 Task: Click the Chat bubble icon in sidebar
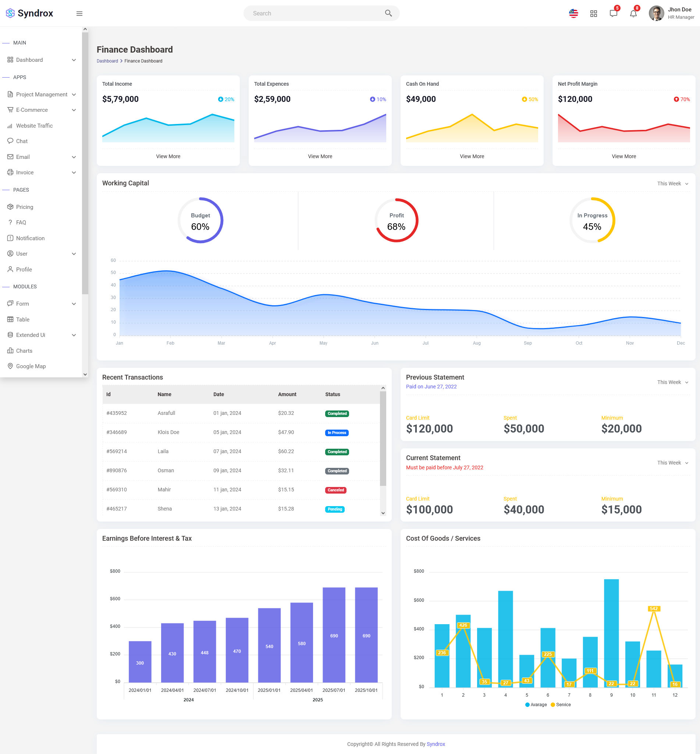tap(10, 141)
